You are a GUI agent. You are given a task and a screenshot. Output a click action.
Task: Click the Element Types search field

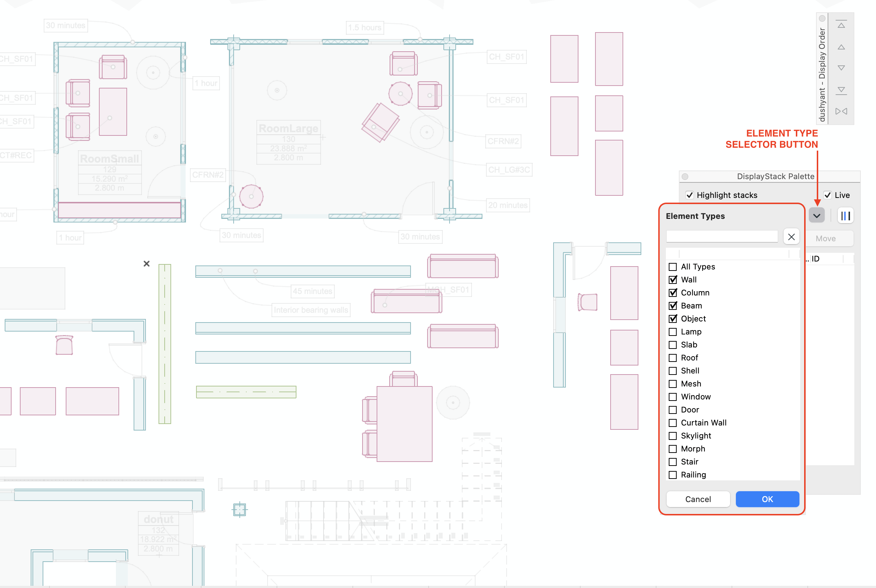click(722, 237)
